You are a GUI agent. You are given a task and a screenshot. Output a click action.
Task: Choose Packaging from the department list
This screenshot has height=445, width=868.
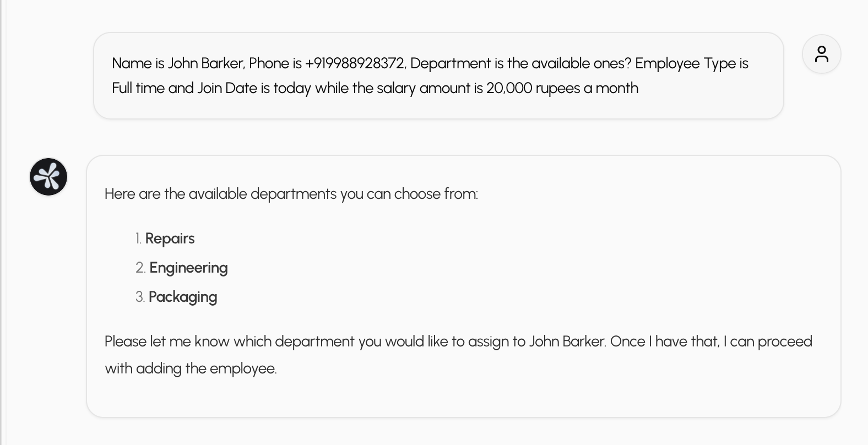pos(183,297)
